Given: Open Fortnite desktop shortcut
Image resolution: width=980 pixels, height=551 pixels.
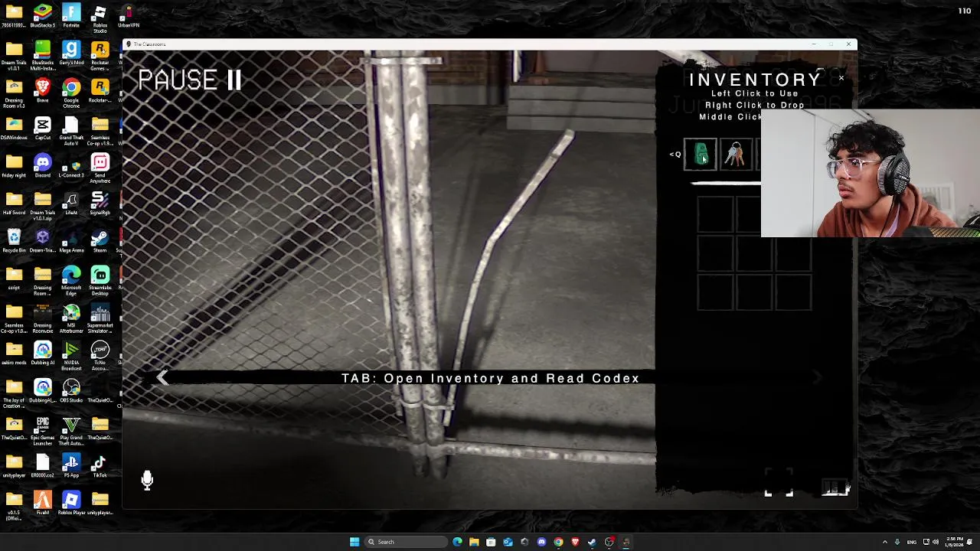Looking at the screenshot, I should coord(71,15).
